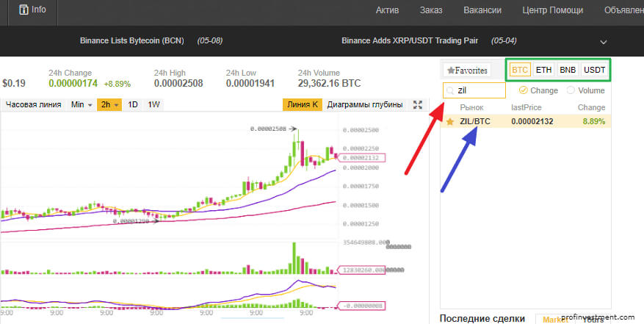Open Binance Adds XRP/USDT announcement
The image size is (644, 324).
click(x=410, y=40)
